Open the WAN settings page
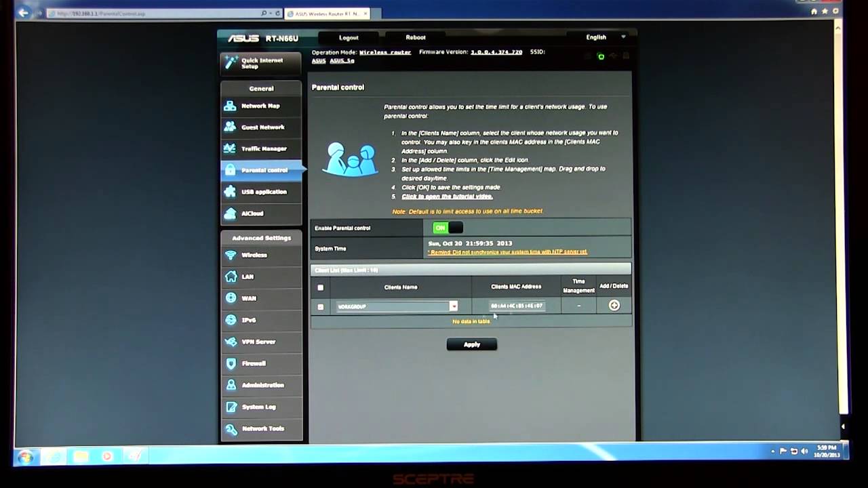 (261, 298)
